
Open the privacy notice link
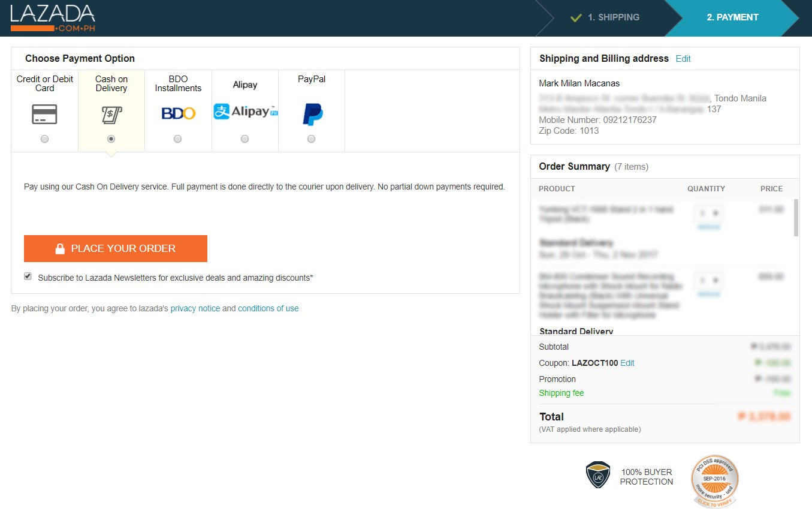click(195, 308)
